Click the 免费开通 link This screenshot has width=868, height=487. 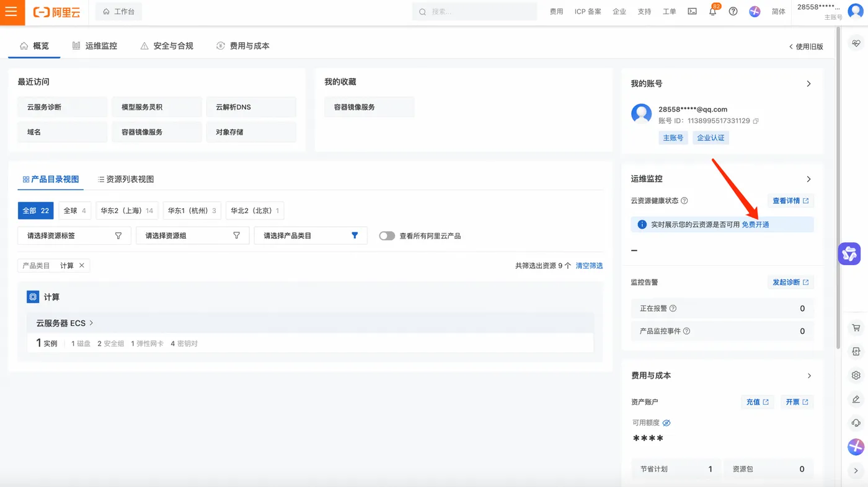755,225
